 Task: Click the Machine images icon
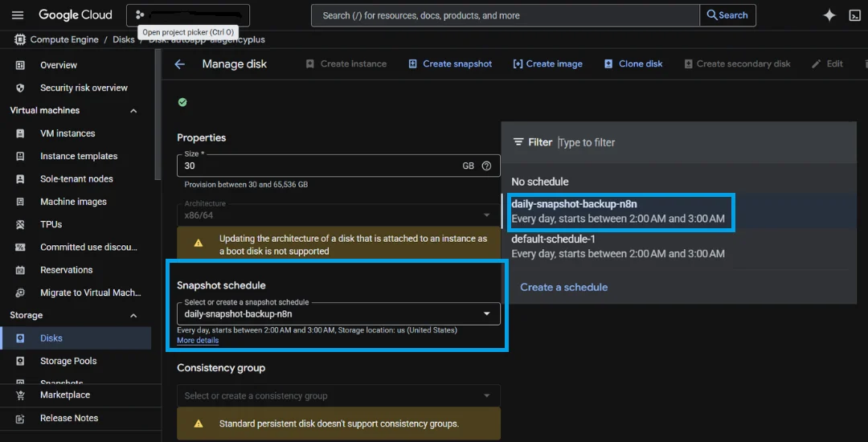[x=20, y=202]
